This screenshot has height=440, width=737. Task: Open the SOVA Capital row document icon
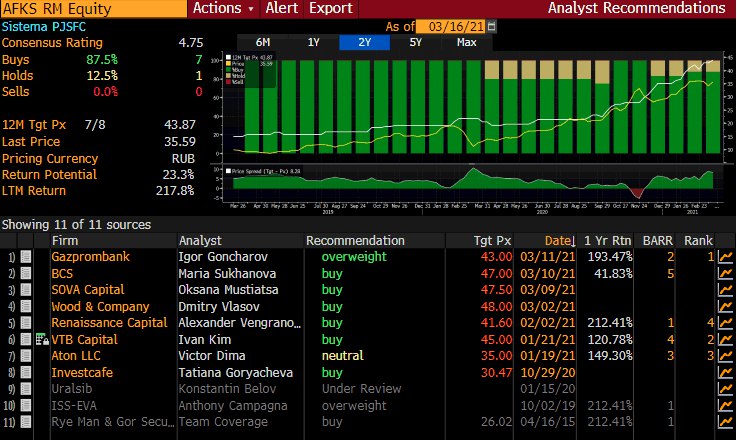click(x=26, y=290)
